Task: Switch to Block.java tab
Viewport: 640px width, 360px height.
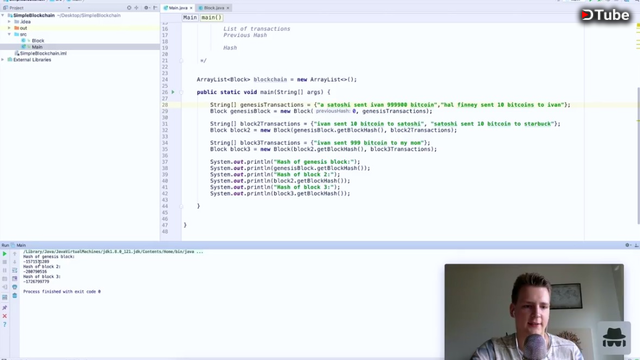Action: point(214,8)
